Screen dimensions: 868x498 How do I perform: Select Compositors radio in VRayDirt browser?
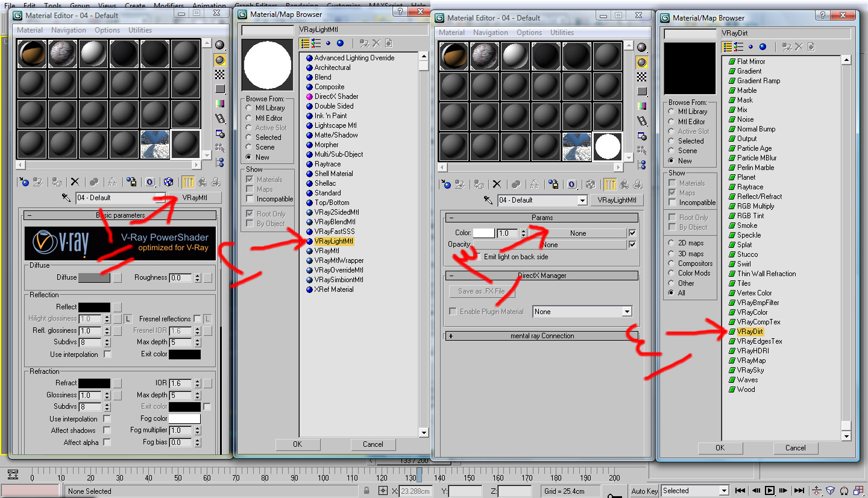click(671, 263)
